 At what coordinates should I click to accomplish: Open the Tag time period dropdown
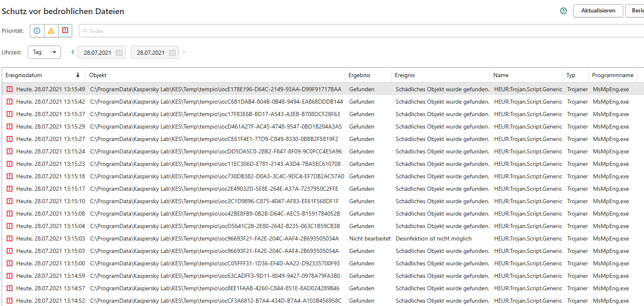pyautogui.click(x=44, y=52)
